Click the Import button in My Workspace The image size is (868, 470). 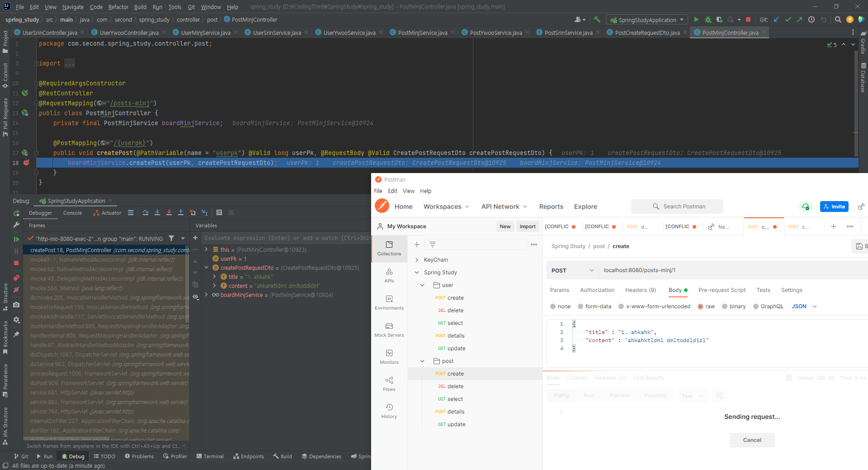(x=527, y=226)
